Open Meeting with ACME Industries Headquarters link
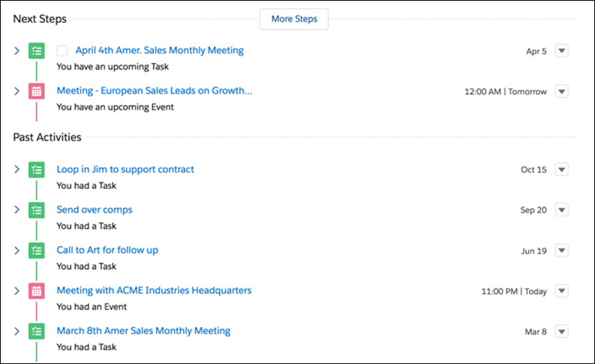Screen dimensions: 595x364 click(x=154, y=291)
